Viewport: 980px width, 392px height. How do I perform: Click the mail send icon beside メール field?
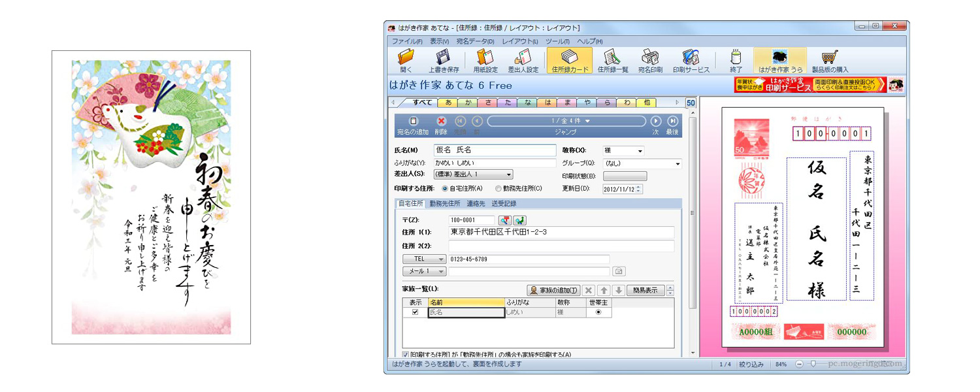pos(618,271)
